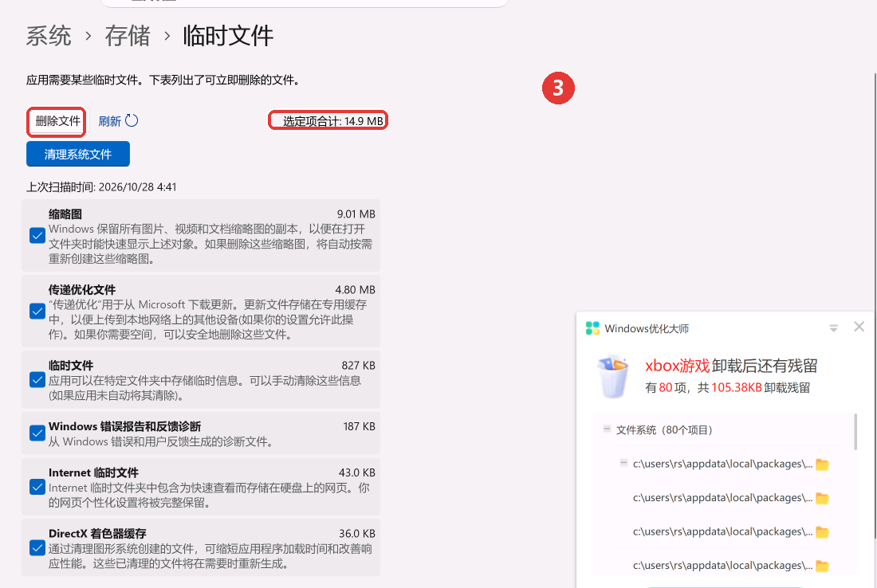Uncheck the 缩略图 checkbox
Viewport: 877px width, 588px height.
point(37,235)
